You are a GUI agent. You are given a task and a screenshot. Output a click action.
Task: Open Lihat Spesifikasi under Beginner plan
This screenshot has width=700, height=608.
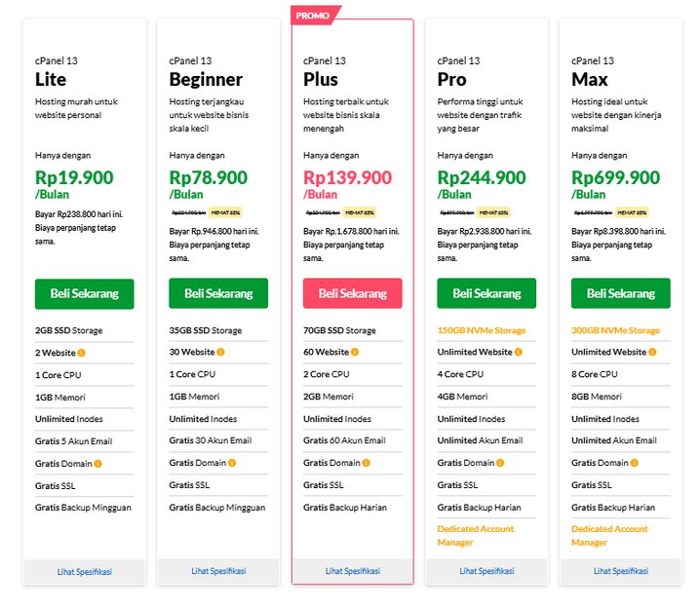(218, 571)
